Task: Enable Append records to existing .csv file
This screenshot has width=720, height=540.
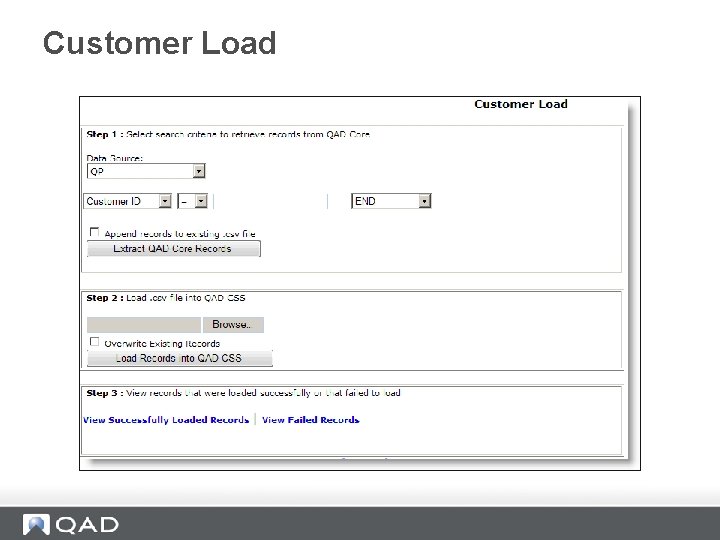Action: click(94, 232)
